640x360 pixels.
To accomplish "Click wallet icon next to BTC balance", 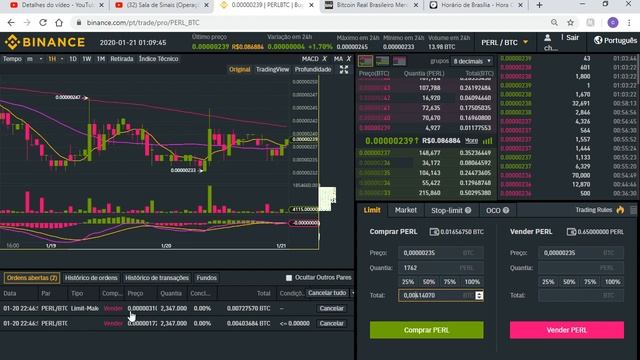I will pos(434,232).
